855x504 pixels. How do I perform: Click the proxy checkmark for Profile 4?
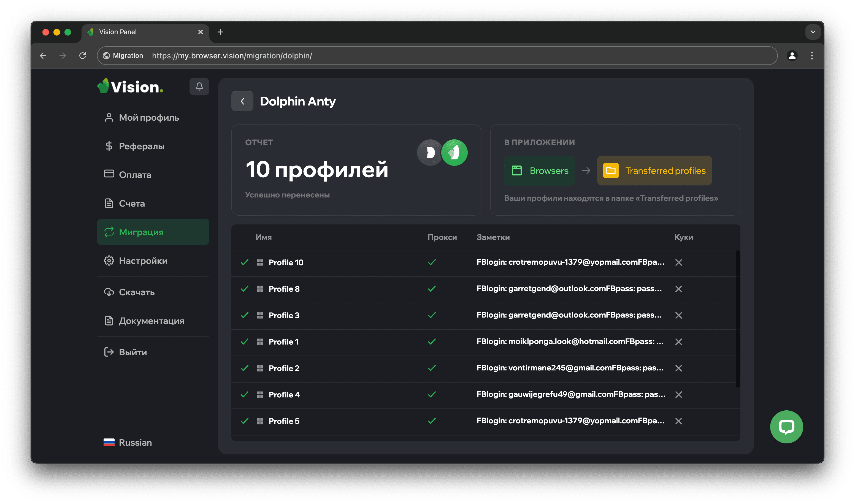tap(432, 395)
